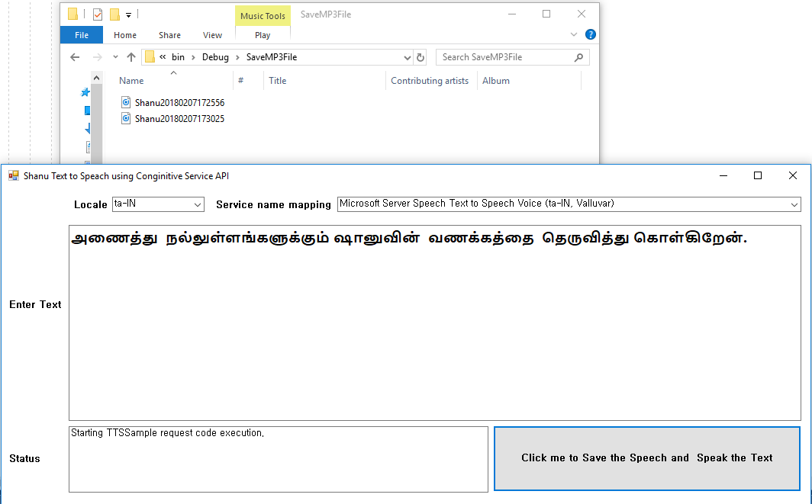Click the bin breadcrumb in address bar
The image size is (812, 504).
(178, 57)
